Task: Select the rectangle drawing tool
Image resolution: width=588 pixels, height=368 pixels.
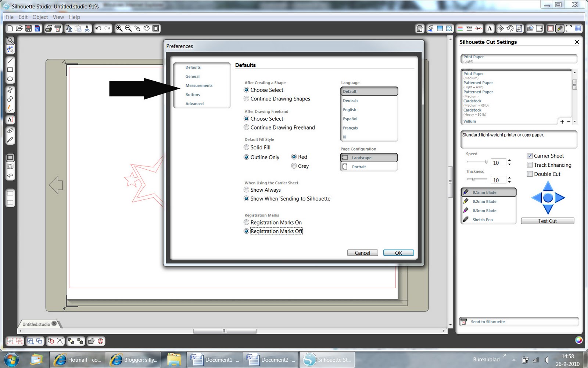Action: tap(10, 70)
